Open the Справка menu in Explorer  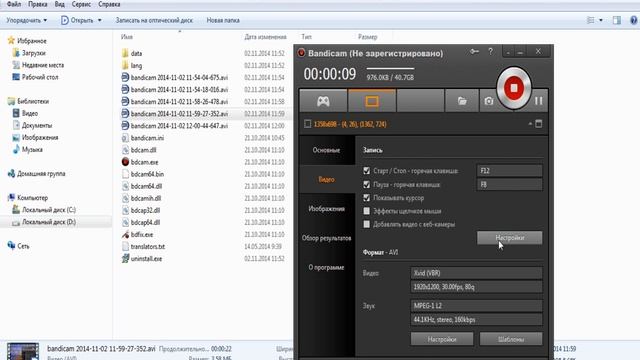pyautogui.click(x=109, y=4)
